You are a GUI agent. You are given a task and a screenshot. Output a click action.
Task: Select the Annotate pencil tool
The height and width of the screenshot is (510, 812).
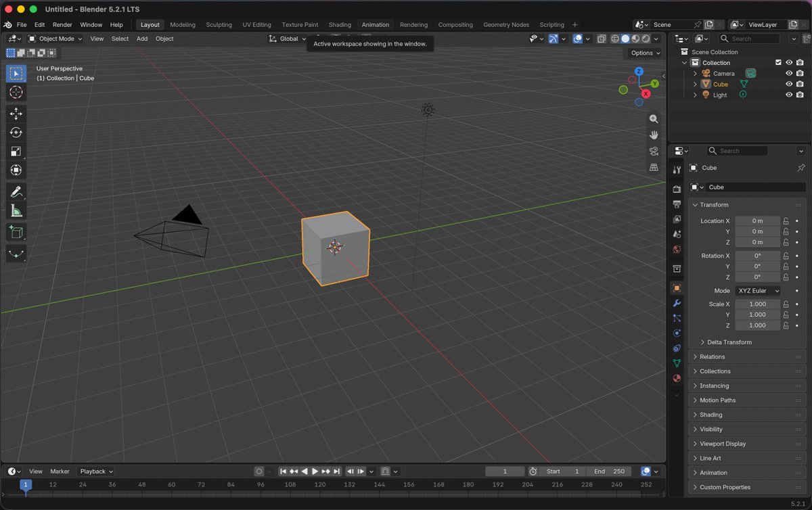click(x=16, y=192)
